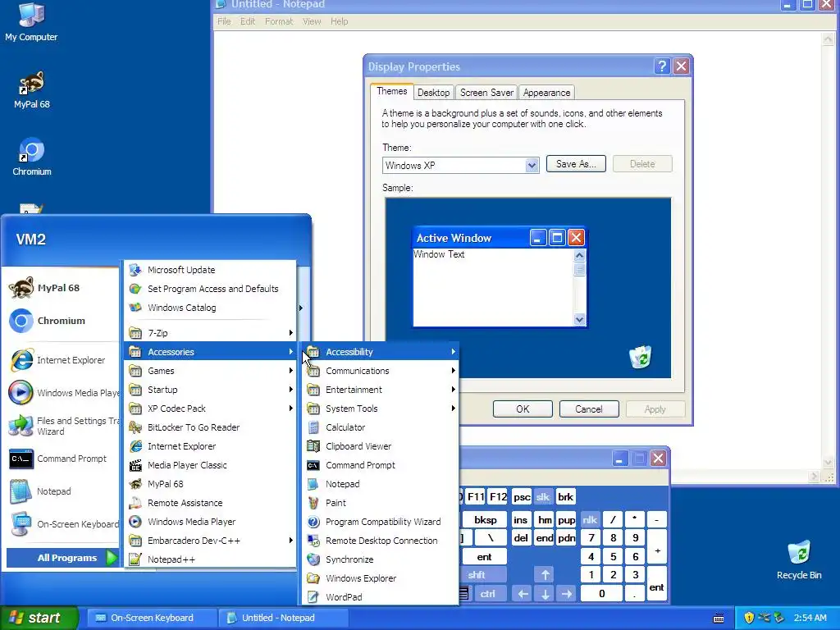Click Display Properties help question button
This screenshot has width=840, height=630.
pyautogui.click(x=662, y=66)
